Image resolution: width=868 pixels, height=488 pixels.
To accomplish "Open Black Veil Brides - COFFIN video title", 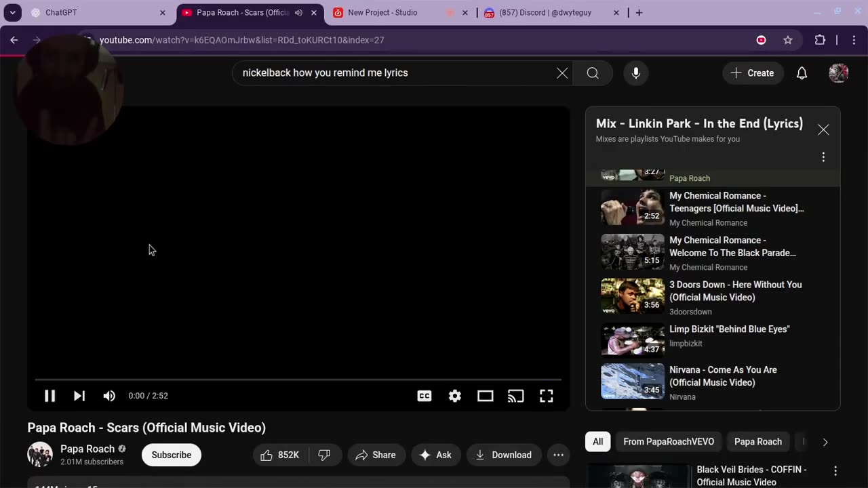I will click(751, 476).
